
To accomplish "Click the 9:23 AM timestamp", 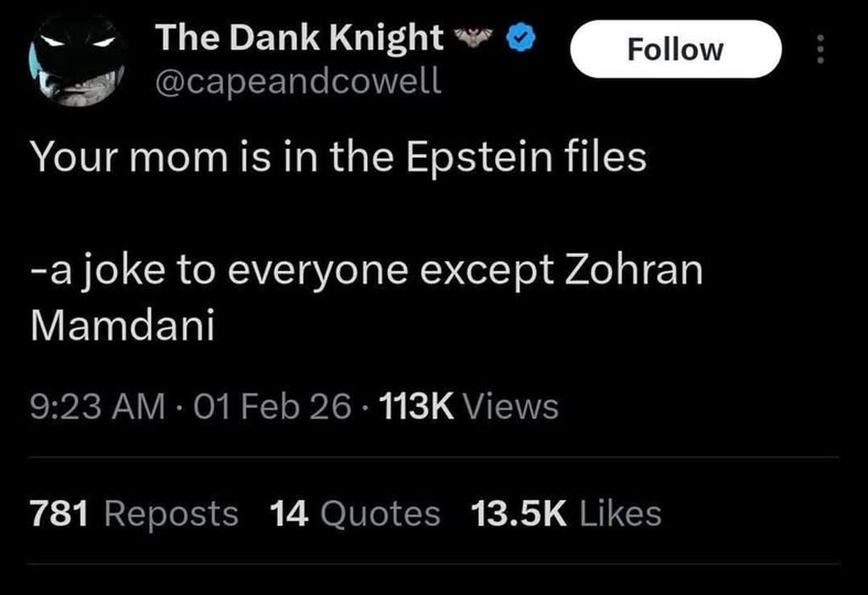I will coord(98,407).
